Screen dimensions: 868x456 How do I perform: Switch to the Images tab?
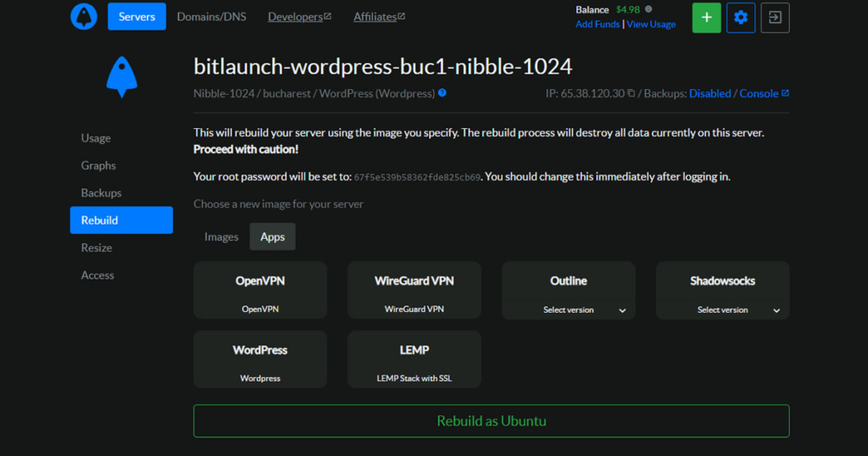tap(221, 237)
